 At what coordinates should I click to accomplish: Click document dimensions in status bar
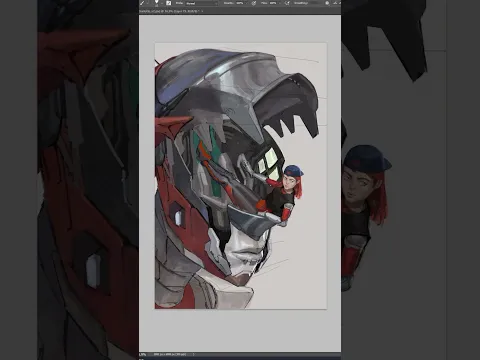coord(170,354)
